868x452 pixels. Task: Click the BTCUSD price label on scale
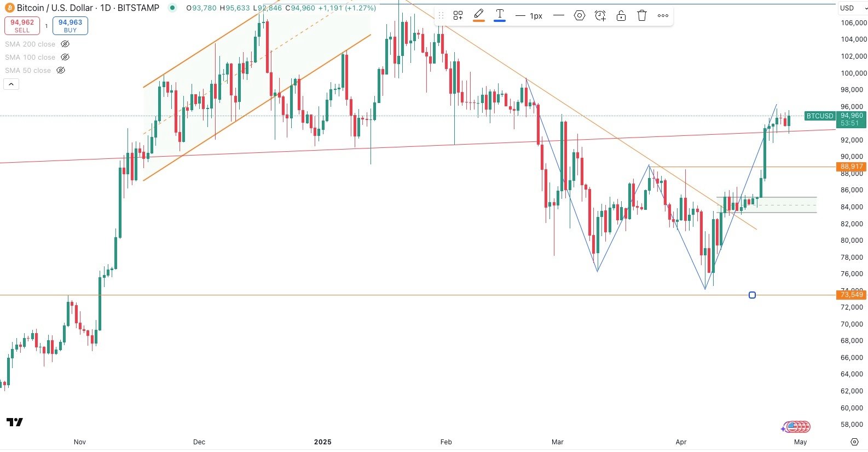(x=819, y=116)
